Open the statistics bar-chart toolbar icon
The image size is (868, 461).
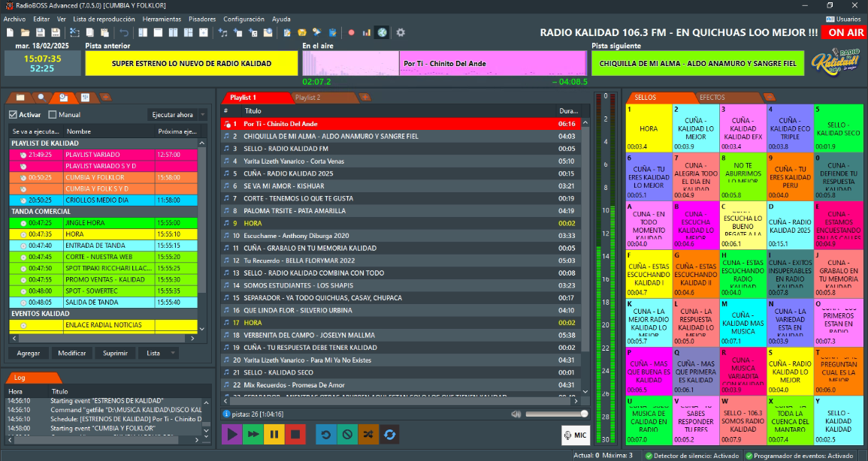[367, 32]
